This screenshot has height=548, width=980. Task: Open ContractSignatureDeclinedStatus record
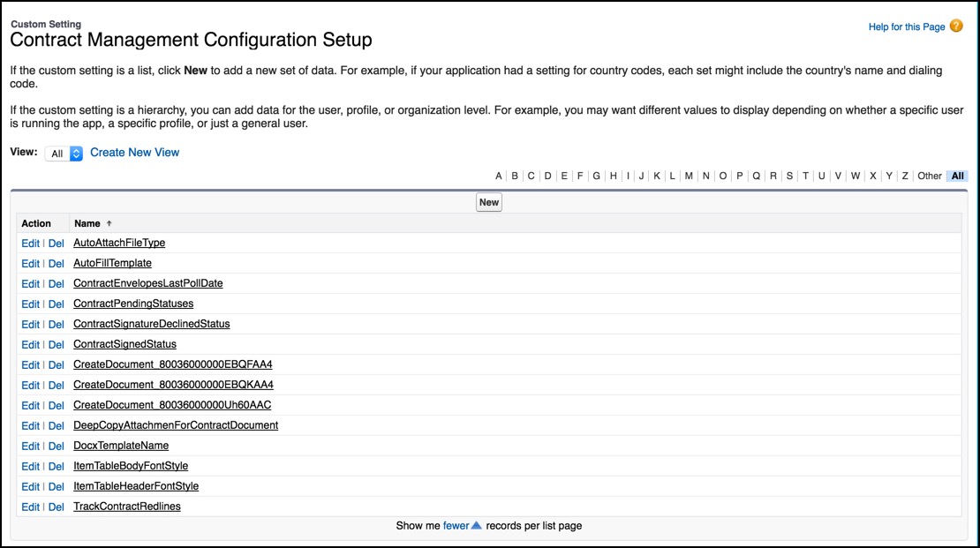(151, 324)
